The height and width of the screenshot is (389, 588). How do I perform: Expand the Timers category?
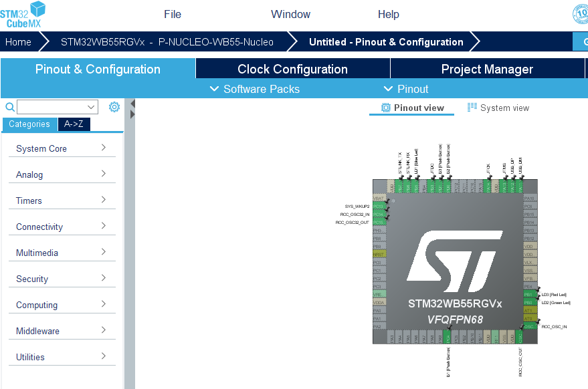tap(62, 201)
